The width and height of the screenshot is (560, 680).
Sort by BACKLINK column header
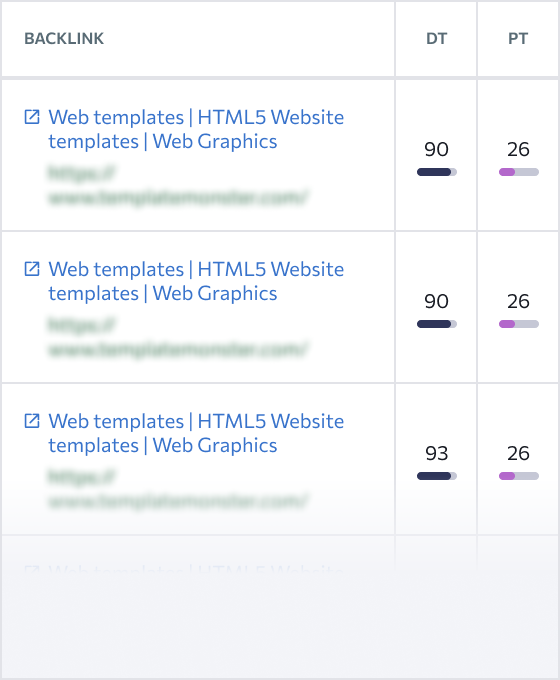64,39
